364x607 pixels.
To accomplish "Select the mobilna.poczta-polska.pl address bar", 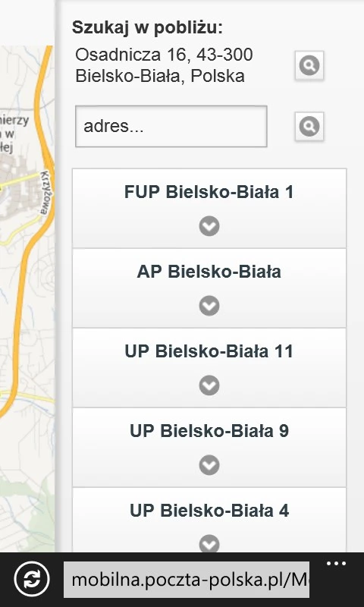I will pyautogui.click(x=187, y=580).
